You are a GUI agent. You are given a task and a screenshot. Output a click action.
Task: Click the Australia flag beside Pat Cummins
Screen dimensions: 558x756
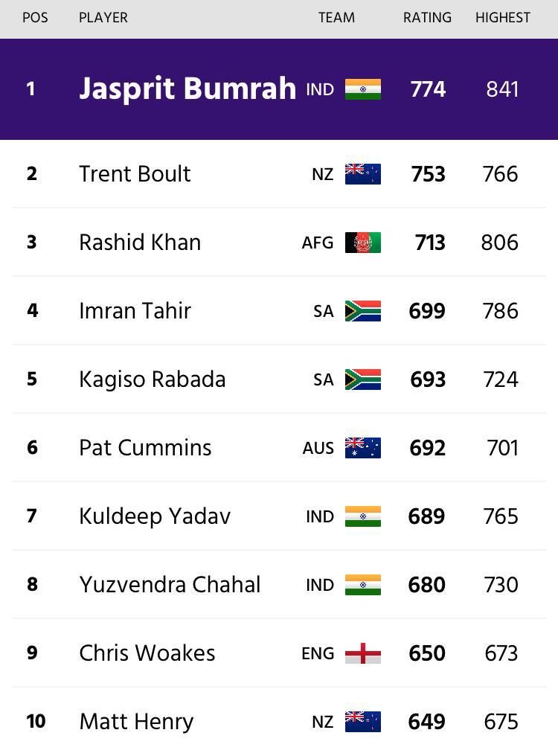(x=362, y=448)
